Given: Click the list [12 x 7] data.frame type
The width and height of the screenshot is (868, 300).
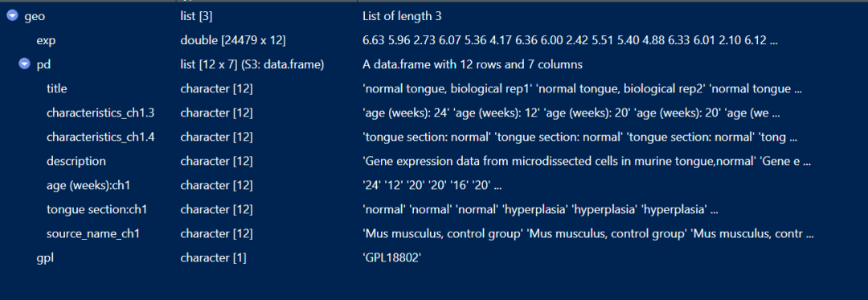Looking at the screenshot, I should pyautogui.click(x=252, y=65).
